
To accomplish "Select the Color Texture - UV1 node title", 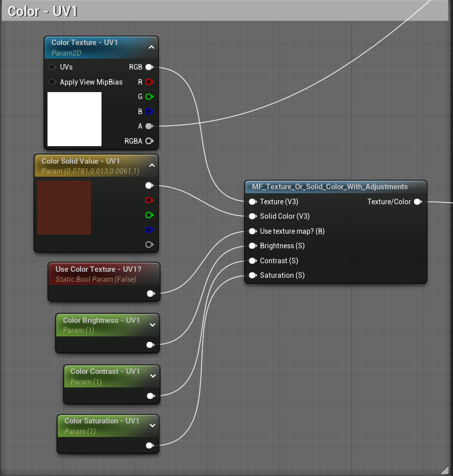I will click(84, 43).
